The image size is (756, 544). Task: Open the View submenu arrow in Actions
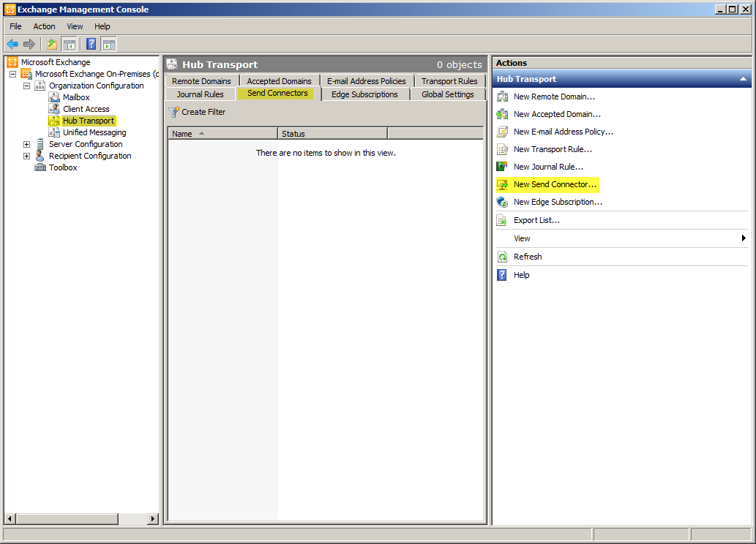[x=744, y=238]
